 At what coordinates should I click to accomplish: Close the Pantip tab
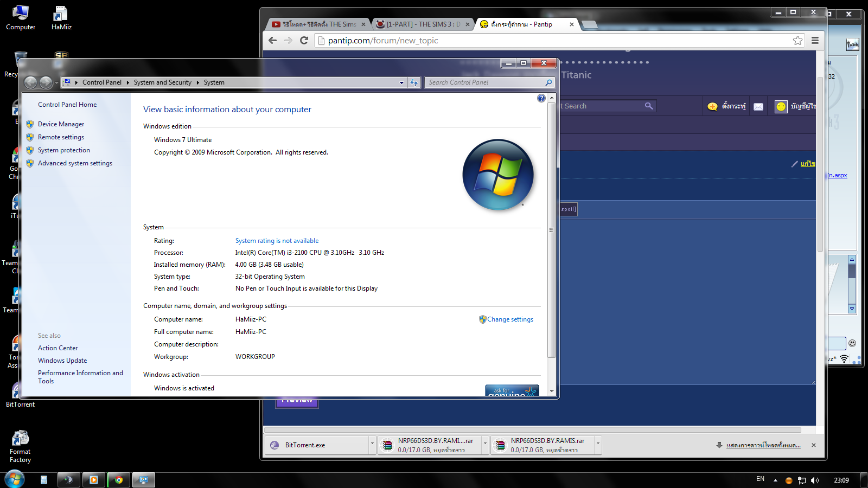click(572, 24)
